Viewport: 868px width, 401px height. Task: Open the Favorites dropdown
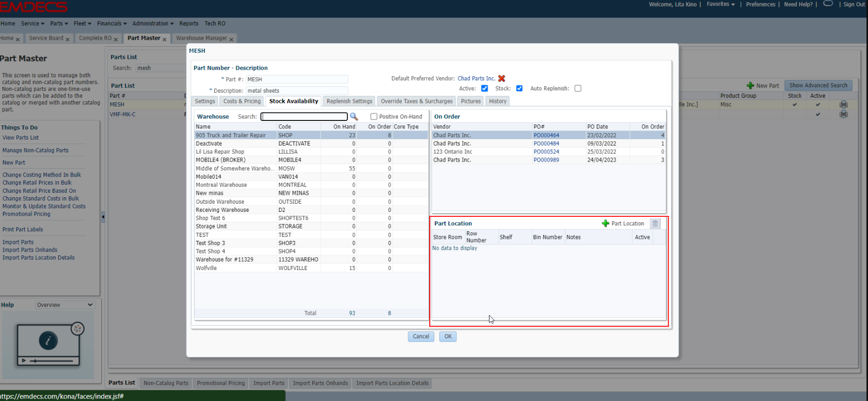point(720,4)
